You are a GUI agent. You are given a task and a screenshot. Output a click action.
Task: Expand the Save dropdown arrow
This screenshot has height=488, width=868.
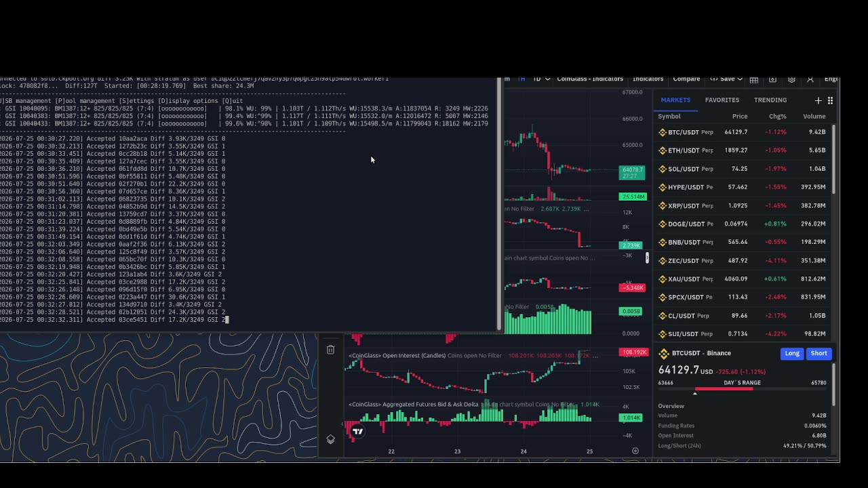(740, 79)
